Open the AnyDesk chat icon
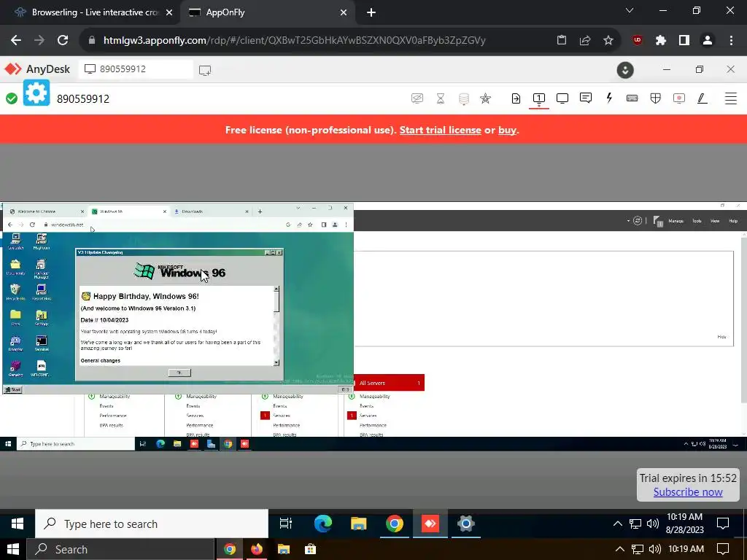This screenshot has width=747, height=560. pos(586,98)
